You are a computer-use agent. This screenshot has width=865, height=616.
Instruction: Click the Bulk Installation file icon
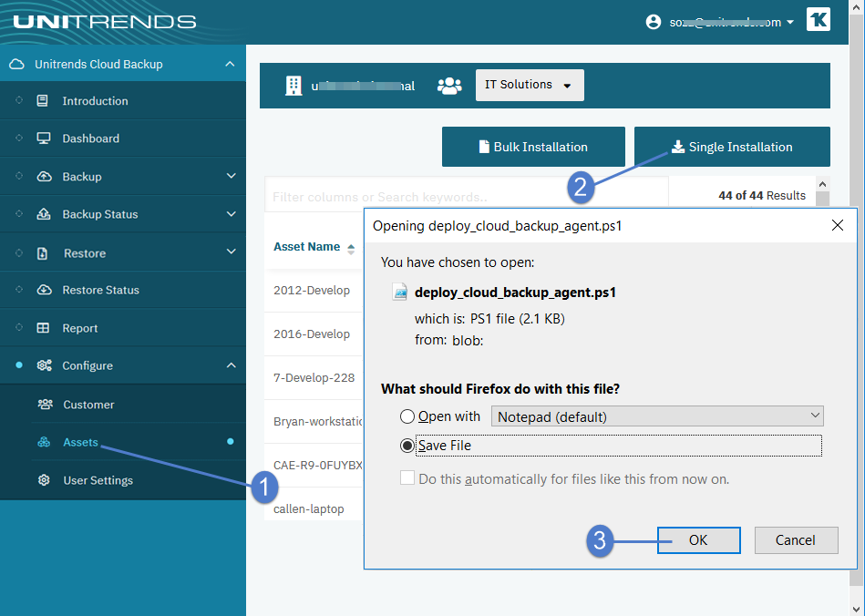point(484,147)
